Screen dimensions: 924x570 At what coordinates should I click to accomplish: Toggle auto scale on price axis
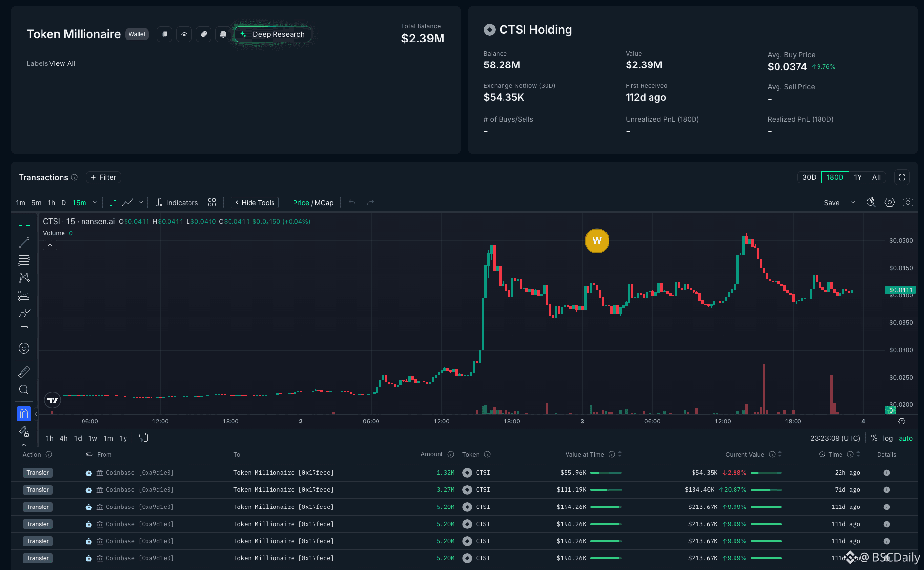pos(905,438)
